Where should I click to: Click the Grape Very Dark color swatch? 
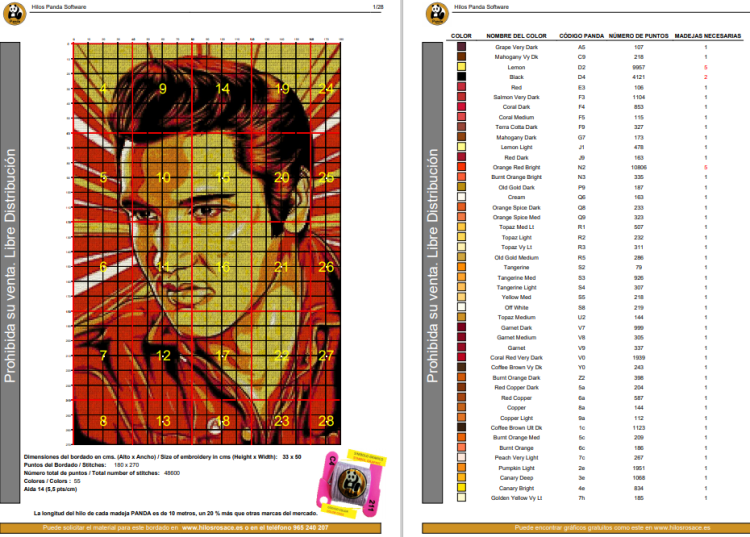pyautogui.click(x=461, y=47)
